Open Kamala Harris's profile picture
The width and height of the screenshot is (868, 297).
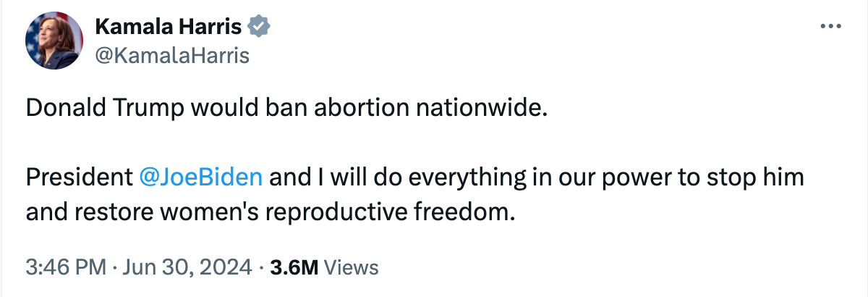53,41
